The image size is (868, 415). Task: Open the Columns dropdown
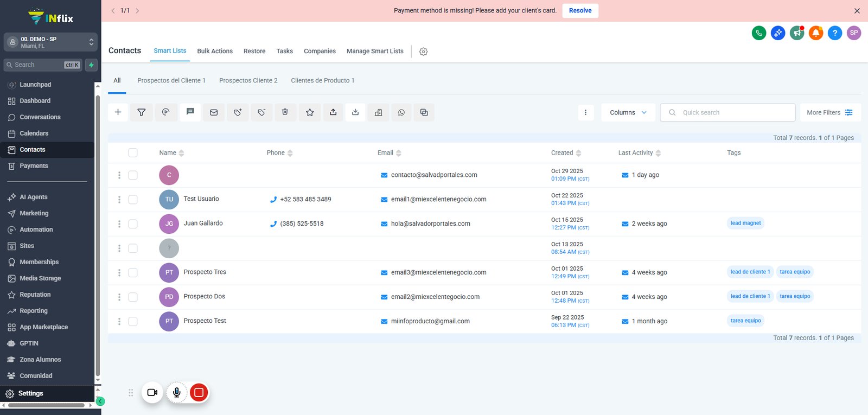click(x=628, y=112)
